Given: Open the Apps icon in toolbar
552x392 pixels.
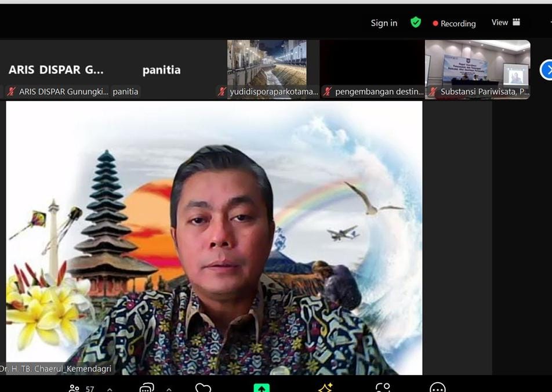Looking at the screenshot, I should (383, 388).
